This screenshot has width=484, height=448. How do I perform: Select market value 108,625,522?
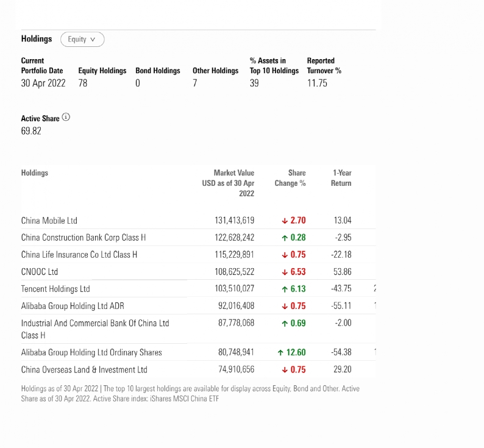pyautogui.click(x=235, y=272)
